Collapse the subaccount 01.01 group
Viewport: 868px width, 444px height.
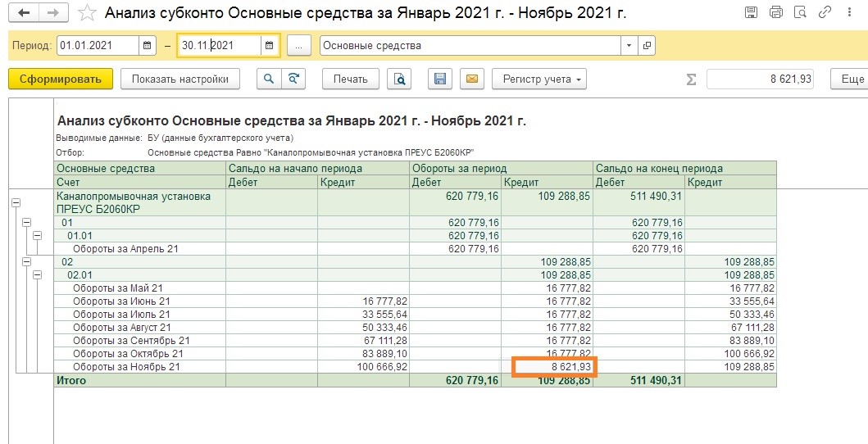[37, 236]
